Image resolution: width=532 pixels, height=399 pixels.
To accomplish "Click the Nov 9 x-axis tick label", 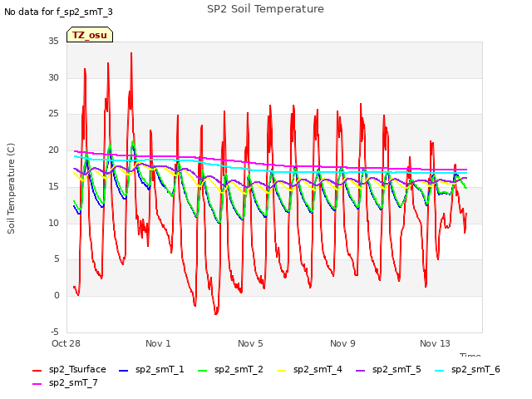I will pyautogui.click(x=342, y=343).
